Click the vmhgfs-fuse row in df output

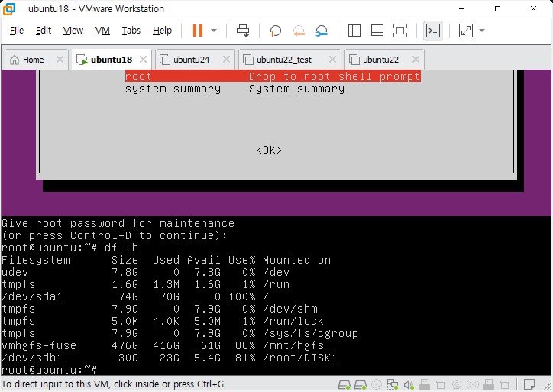click(163, 345)
